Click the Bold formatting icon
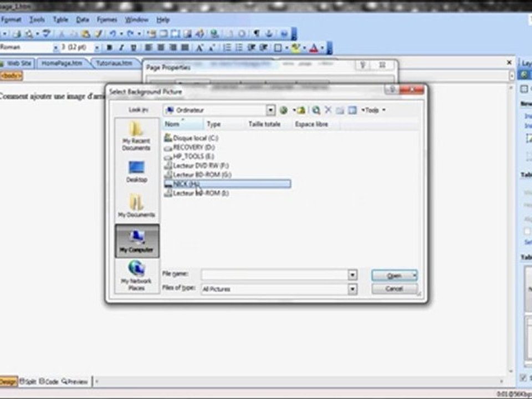Viewport: 532px width, 399px height. pos(109,48)
